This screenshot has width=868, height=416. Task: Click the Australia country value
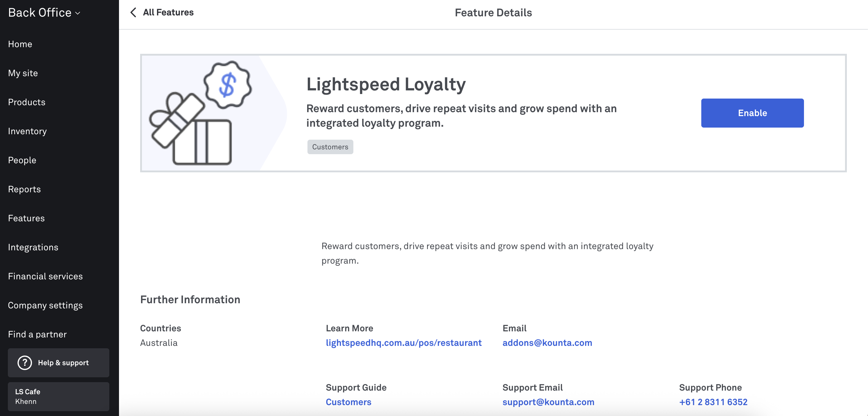pos(159,343)
